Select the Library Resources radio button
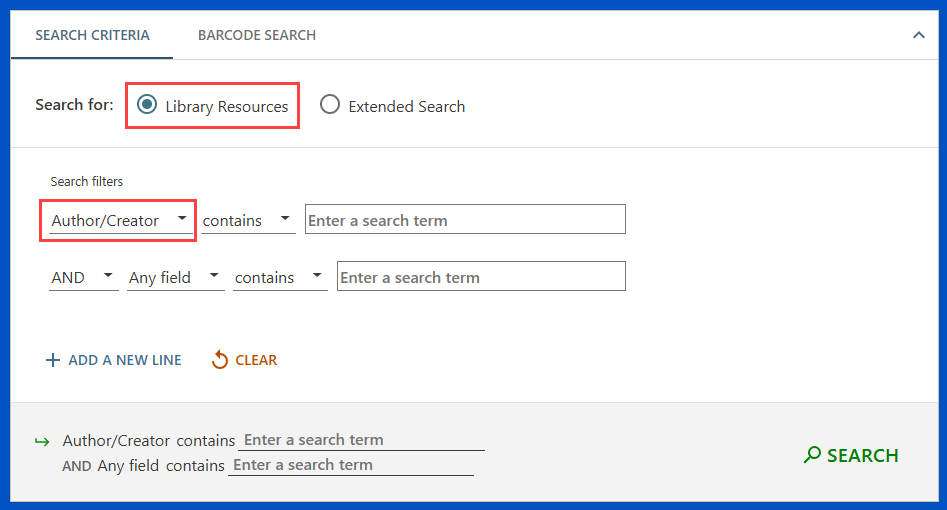The height and width of the screenshot is (510, 947). click(147, 105)
